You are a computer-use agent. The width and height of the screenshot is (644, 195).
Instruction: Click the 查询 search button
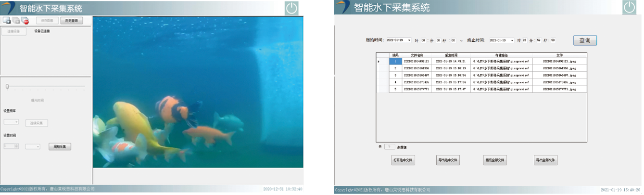[585, 40]
